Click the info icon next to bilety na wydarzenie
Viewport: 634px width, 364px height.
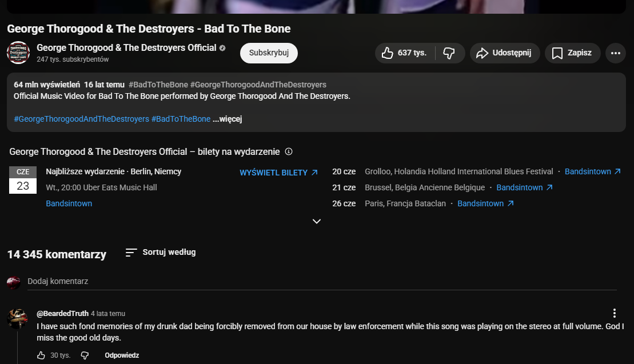[x=289, y=151]
